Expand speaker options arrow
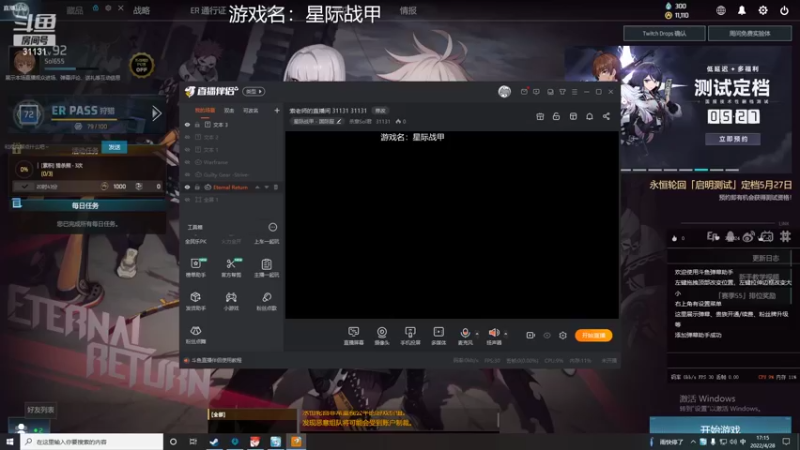This screenshot has width=800, height=450. 506,334
